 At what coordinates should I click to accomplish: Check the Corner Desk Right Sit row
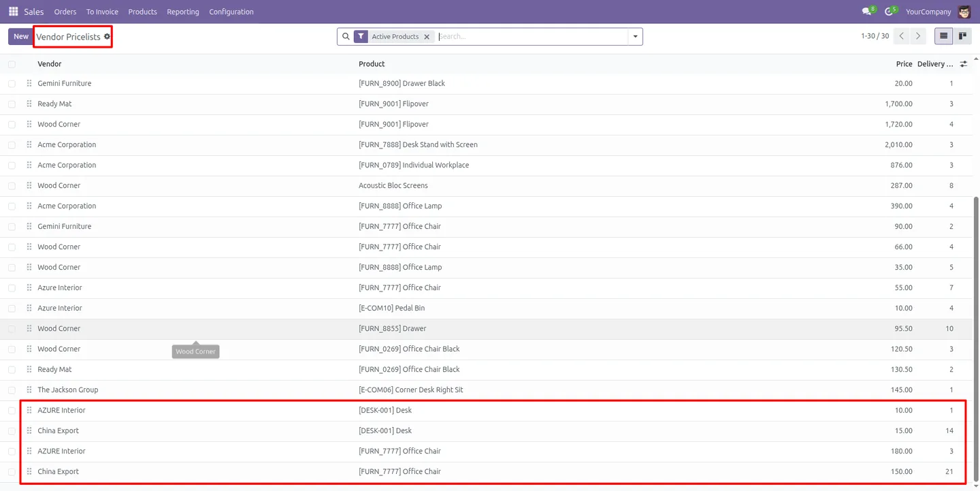point(12,390)
